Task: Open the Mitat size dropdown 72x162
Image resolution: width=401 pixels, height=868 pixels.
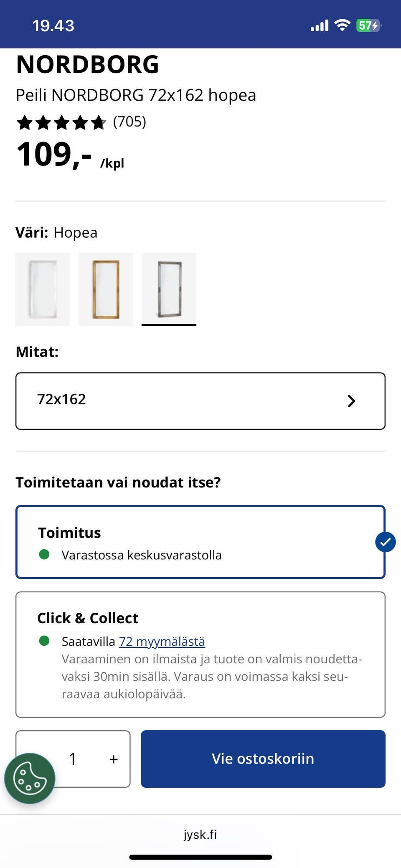Action: tap(200, 401)
